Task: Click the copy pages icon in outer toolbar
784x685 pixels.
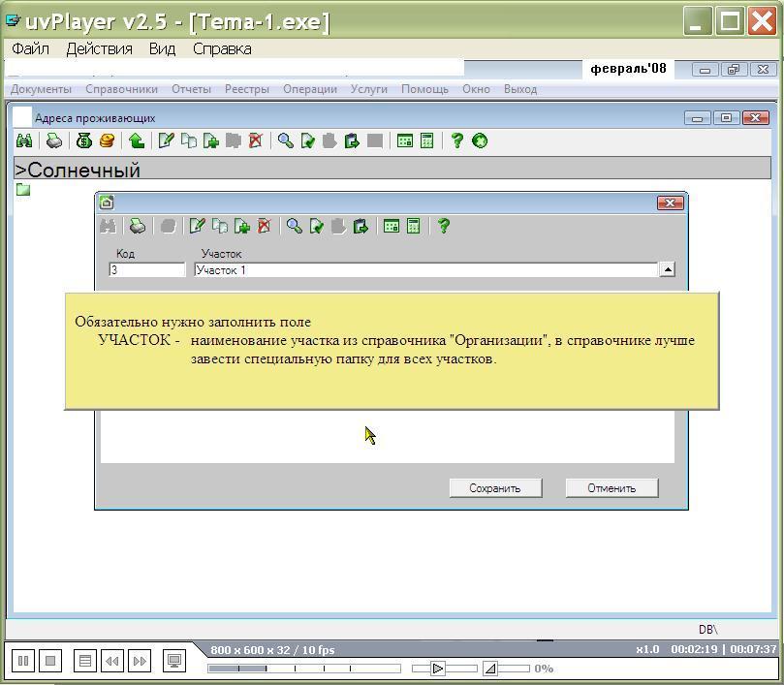Action: tap(189, 141)
